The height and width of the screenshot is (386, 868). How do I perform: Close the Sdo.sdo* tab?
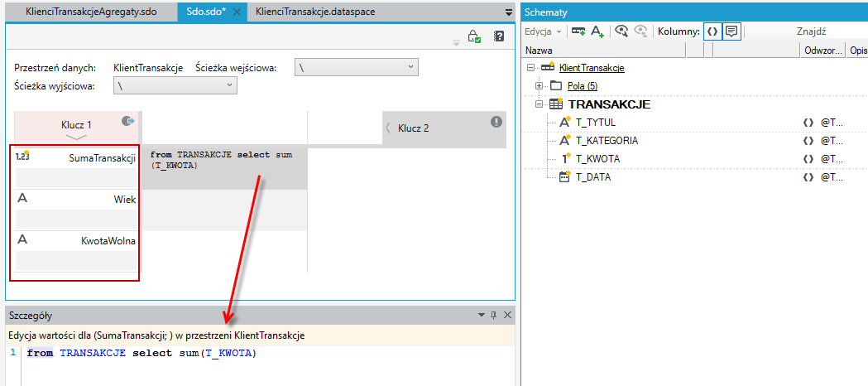click(x=237, y=12)
